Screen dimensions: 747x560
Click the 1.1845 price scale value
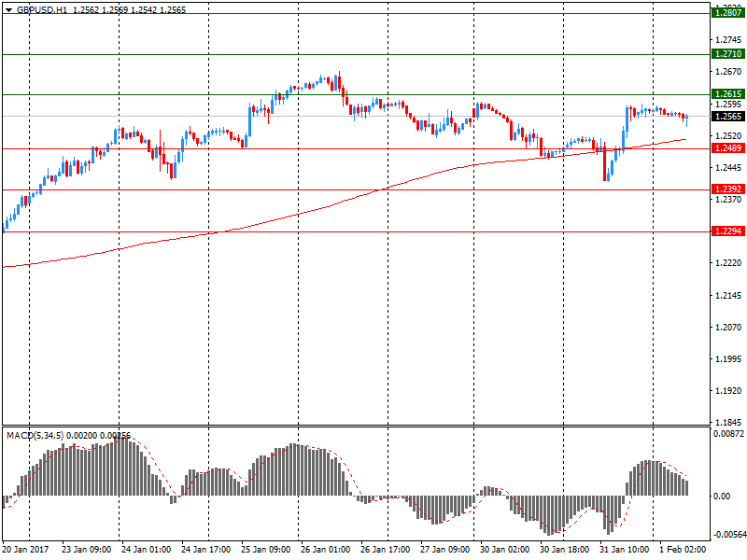point(728,423)
